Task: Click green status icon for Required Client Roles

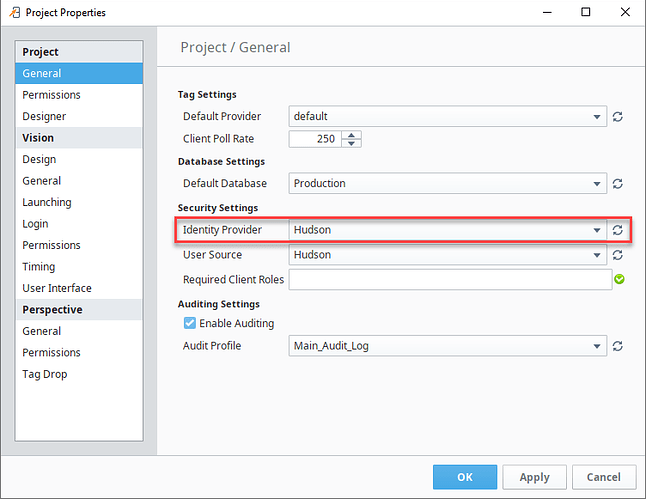Action: 619,280
